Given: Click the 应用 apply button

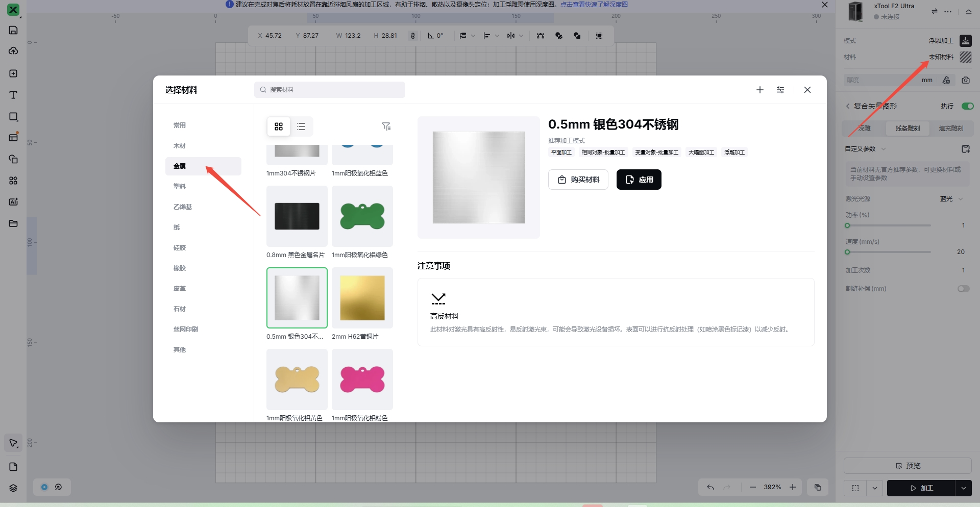Looking at the screenshot, I should [639, 180].
